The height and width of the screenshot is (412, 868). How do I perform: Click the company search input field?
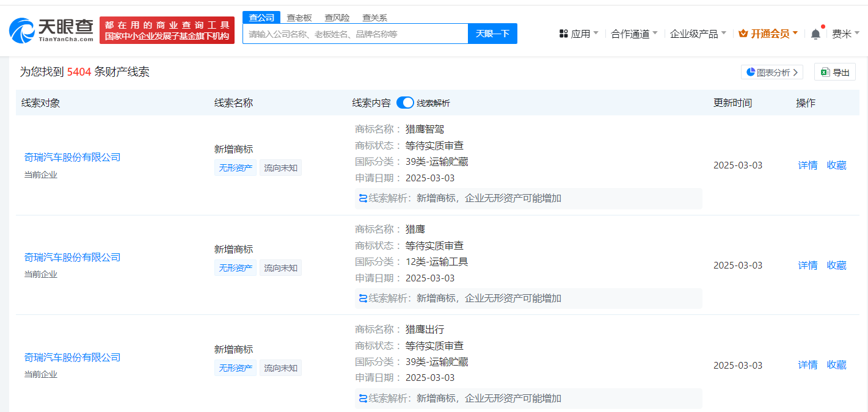pyautogui.click(x=355, y=34)
